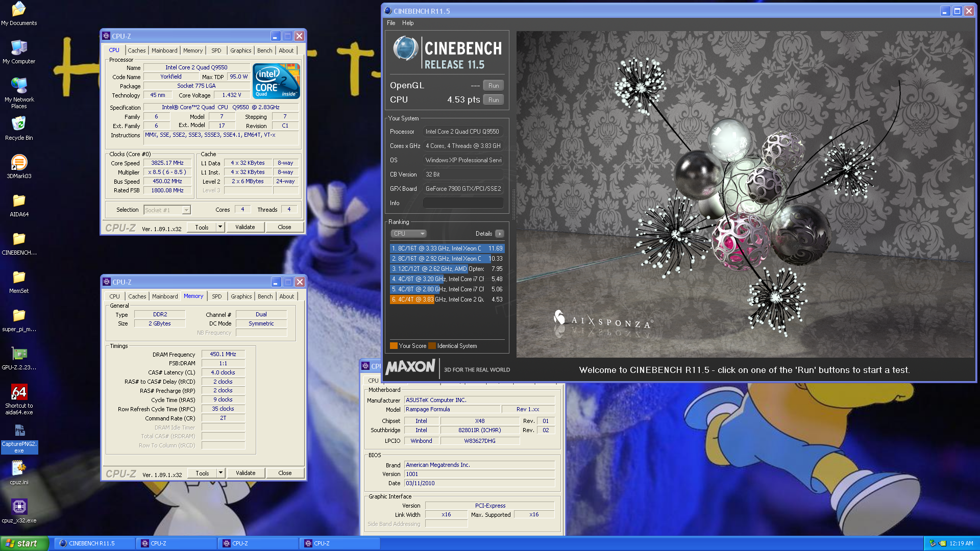Click CINEBENCH title bar app icon
The width and height of the screenshot is (980, 551).
tap(388, 11)
